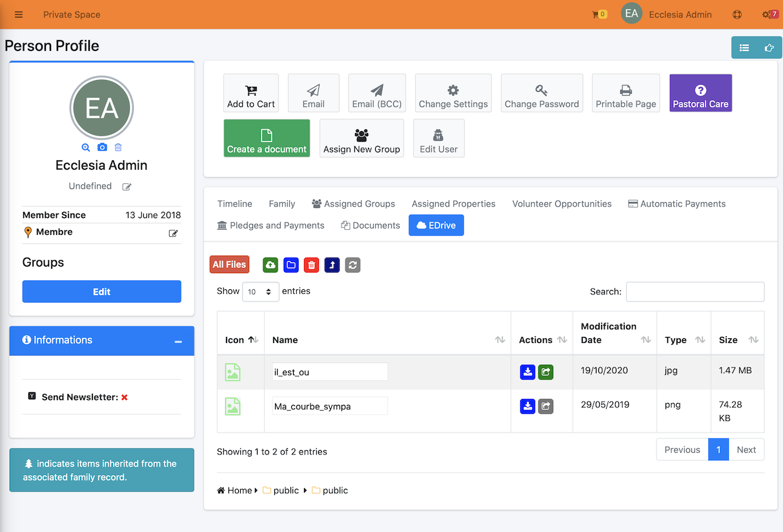Open the hamburger menu in the top bar

[19, 14]
